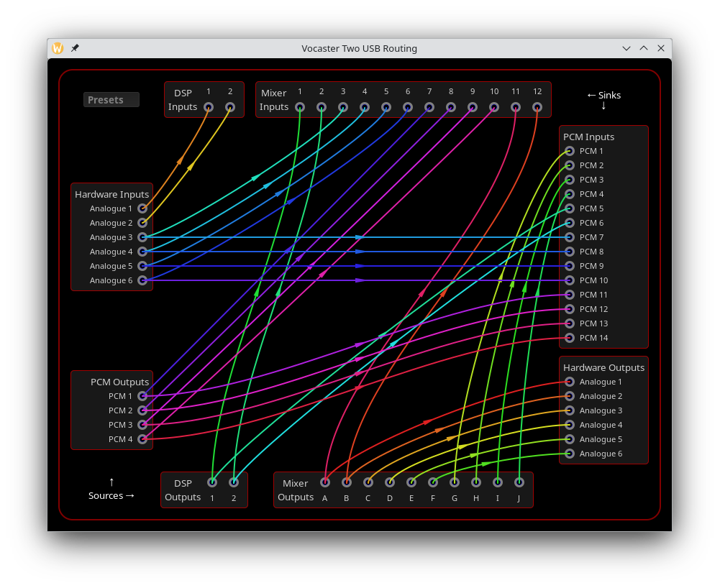Click the Analogue 6 hardware output port
This screenshot has width=720, height=588.
point(569,454)
